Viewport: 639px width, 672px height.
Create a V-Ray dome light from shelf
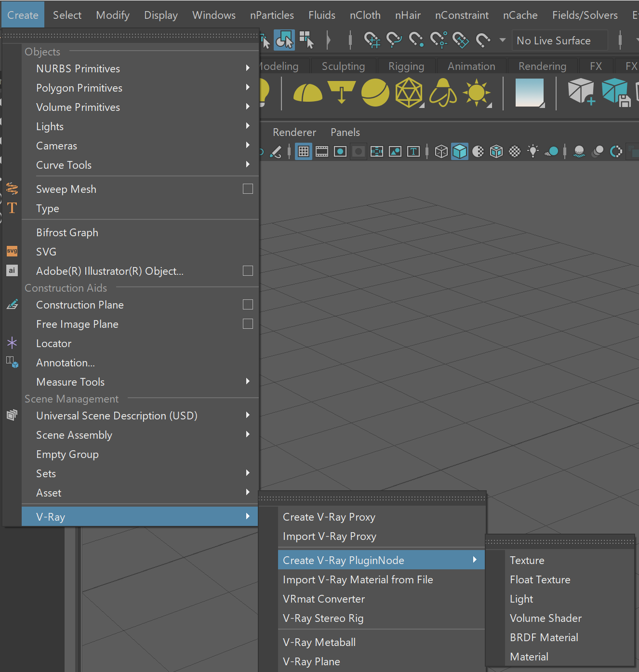(307, 93)
